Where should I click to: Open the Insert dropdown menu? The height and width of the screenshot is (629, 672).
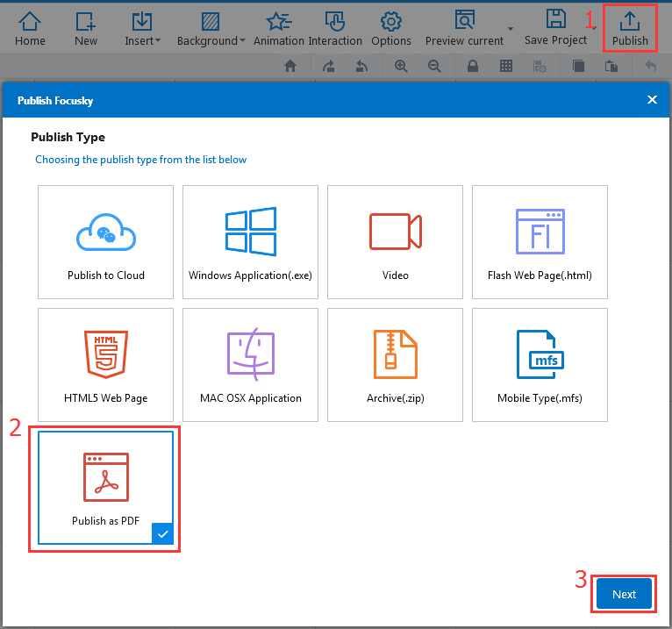[x=142, y=29]
